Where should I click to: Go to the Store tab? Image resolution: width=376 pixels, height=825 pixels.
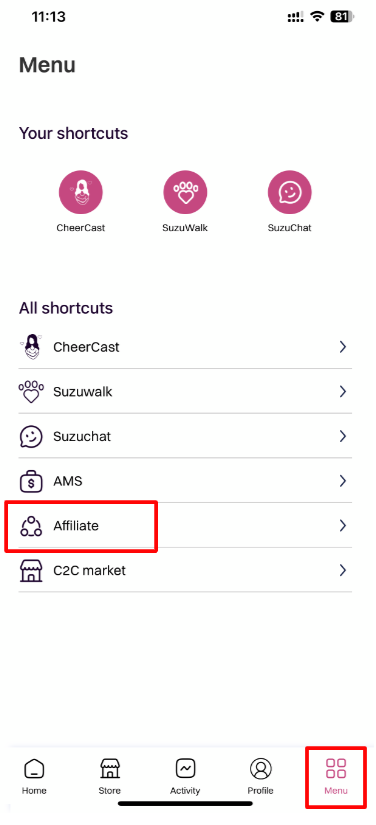pos(110,777)
